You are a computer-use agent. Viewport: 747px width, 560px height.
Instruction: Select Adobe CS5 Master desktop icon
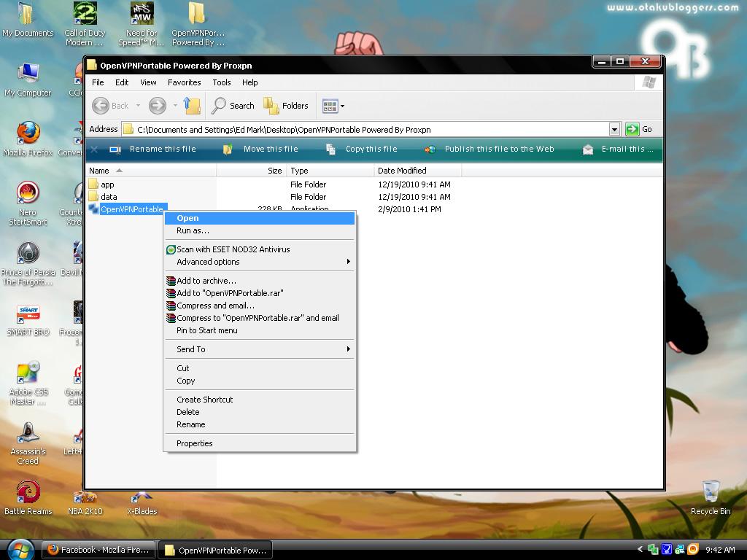[28, 384]
